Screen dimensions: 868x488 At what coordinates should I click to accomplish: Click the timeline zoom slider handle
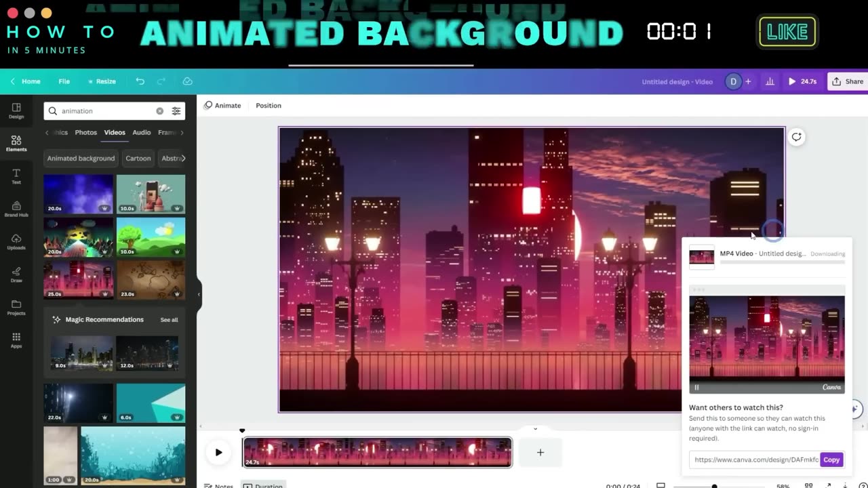click(714, 486)
